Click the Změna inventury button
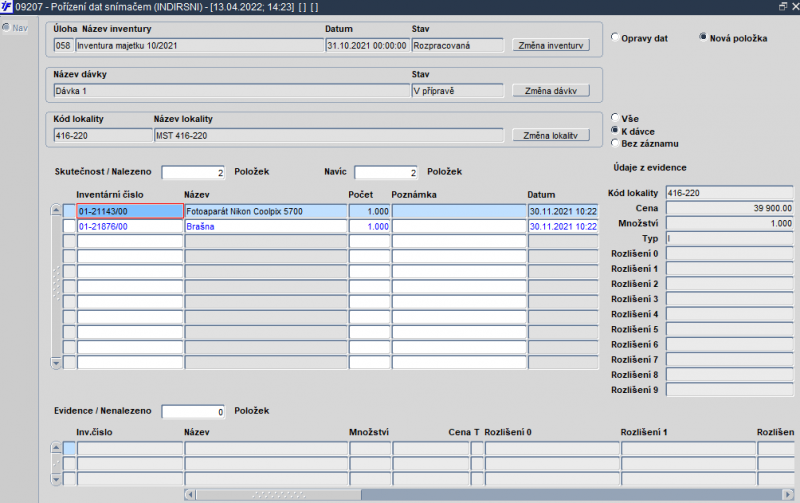800x503 pixels. 551,45
